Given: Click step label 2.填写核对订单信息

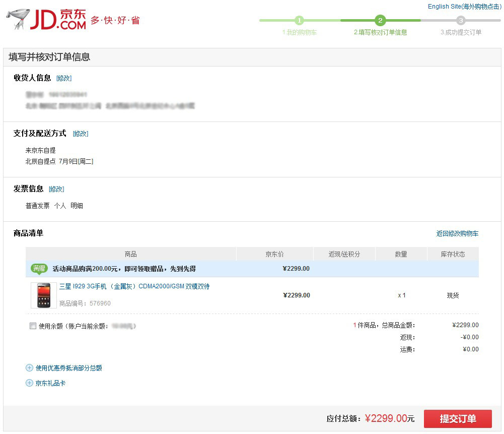Looking at the screenshot, I should point(380,32).
